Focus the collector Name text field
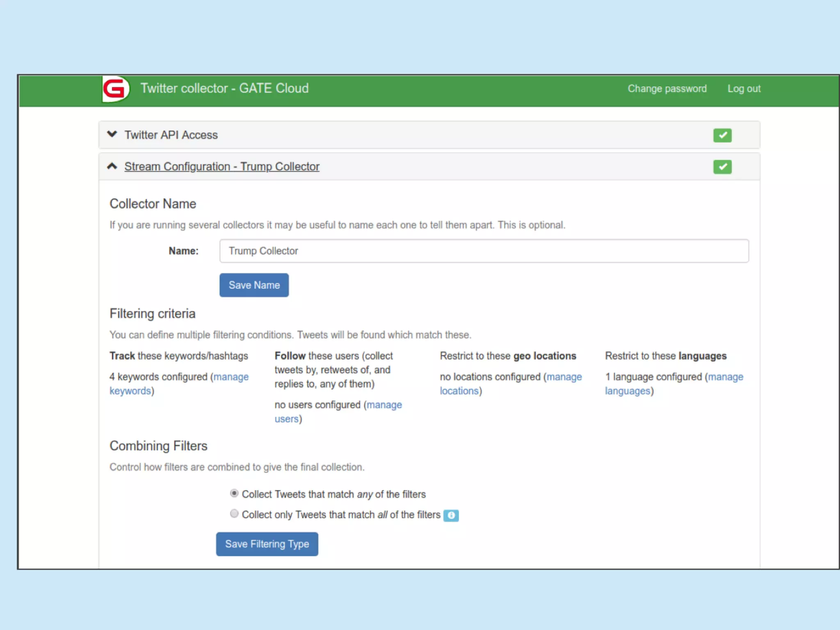This screenshot has height=630, width=840. 484,251
